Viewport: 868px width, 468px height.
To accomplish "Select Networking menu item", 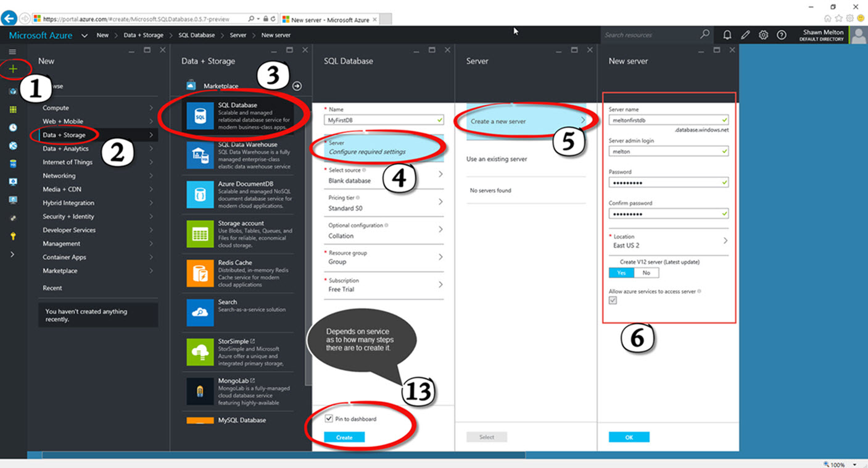I will [98, 176].
